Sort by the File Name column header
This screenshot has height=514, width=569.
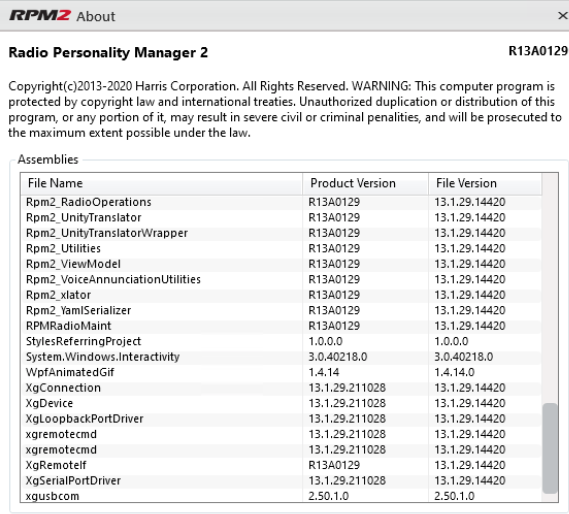coord(161,183)
